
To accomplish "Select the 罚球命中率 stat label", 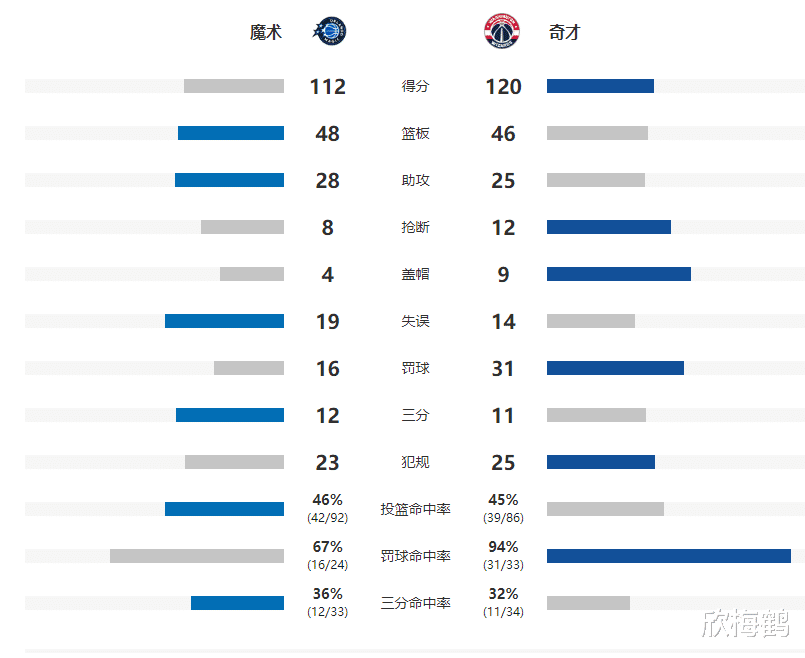I will coord(415,557).
